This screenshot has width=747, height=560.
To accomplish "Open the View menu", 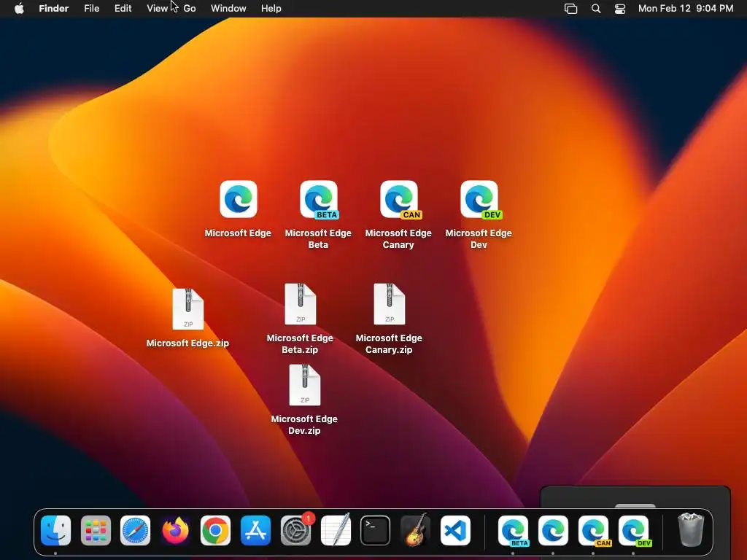I will pos(158,8).
